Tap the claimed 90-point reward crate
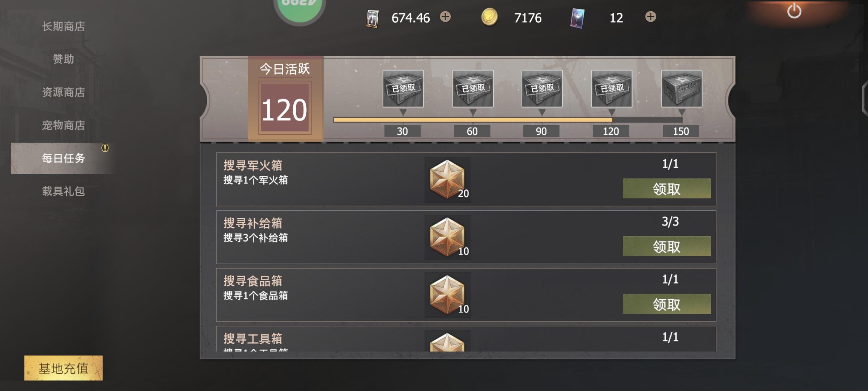 click(542, 89)
